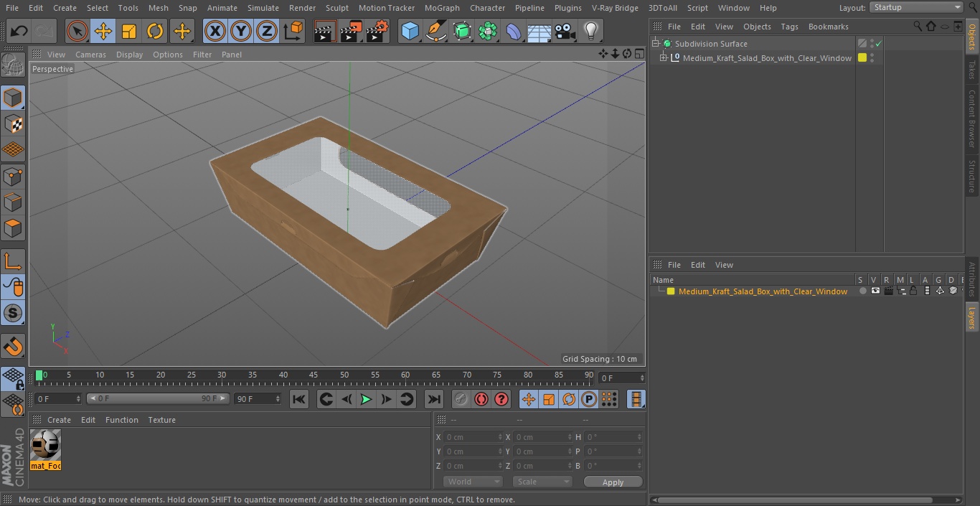
Task: Open the spline Pen tool
Action: (x=436, y=31)
